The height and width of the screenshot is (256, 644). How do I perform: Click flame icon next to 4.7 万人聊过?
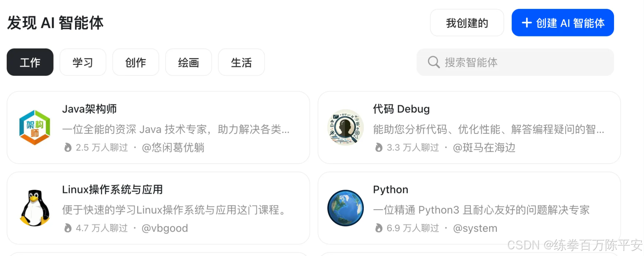click(x=68, y=228)
